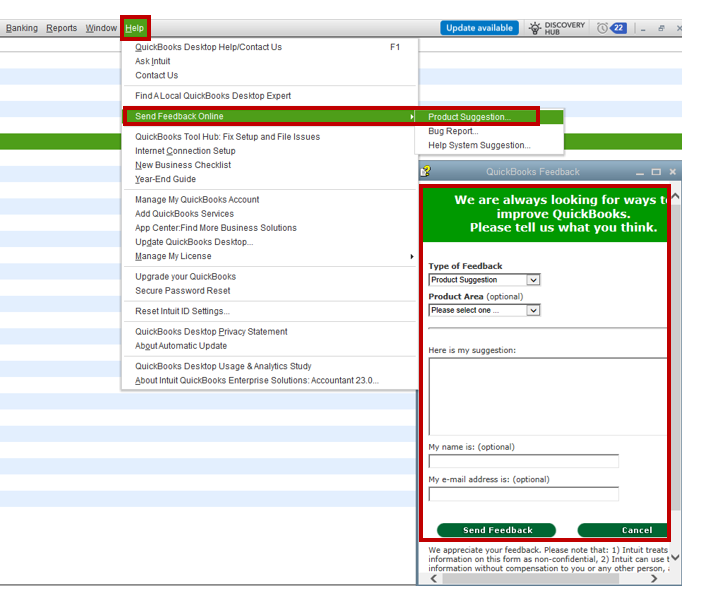Expand Manage My License submenu
Viewport: 717px width, 595px height.
(270, 256)
